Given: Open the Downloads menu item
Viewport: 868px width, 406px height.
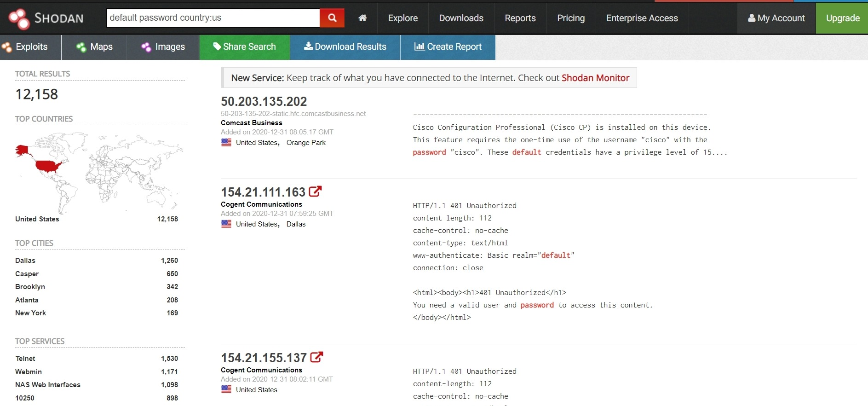Looking at the screenshot, I should [x=461, y=18].
